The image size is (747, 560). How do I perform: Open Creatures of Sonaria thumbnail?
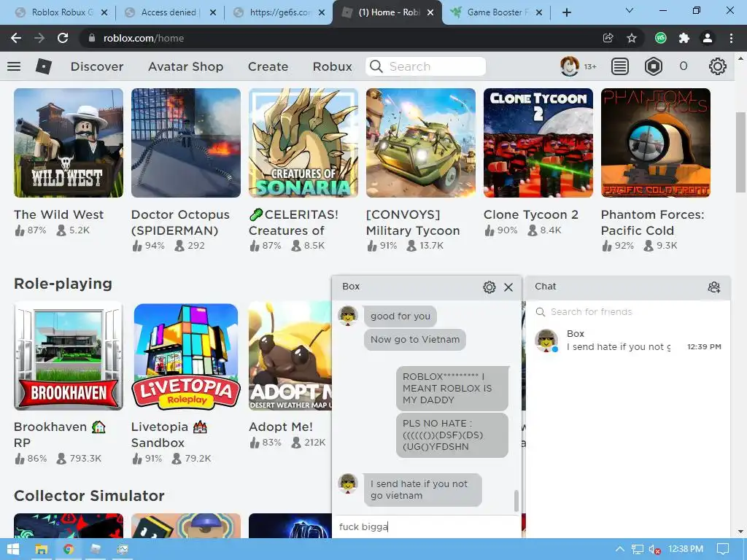click(x=303, y=143)
